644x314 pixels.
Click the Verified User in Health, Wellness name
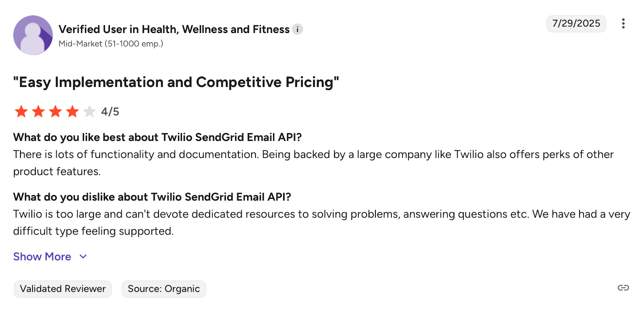tap(174, 29)
